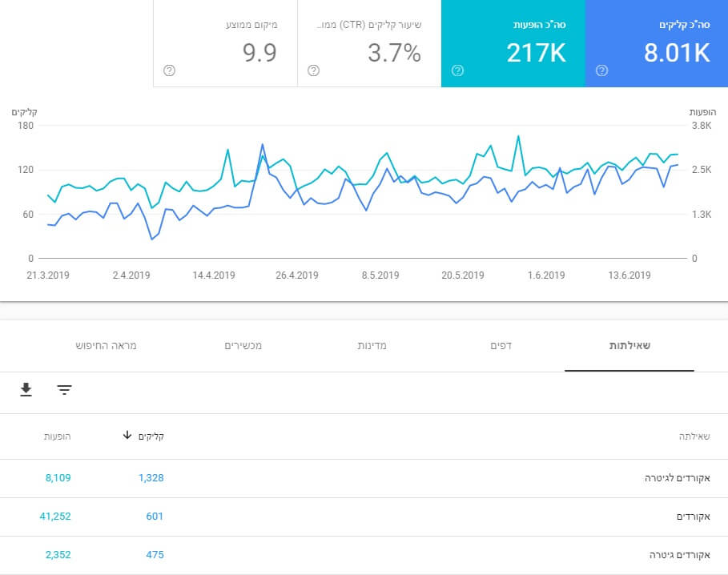Open the filter rows icon
This screenshot has height=575, width=728.
click(65, 390)
